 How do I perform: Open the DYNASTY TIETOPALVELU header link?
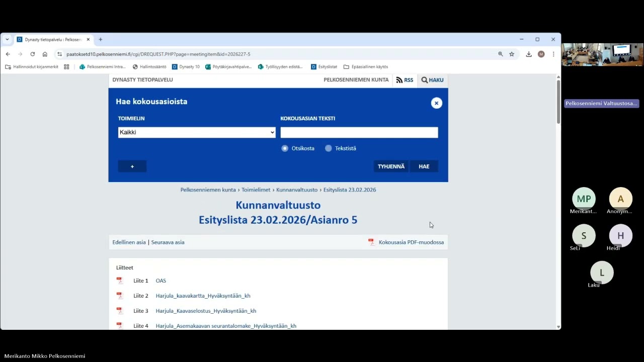point(142,80)
